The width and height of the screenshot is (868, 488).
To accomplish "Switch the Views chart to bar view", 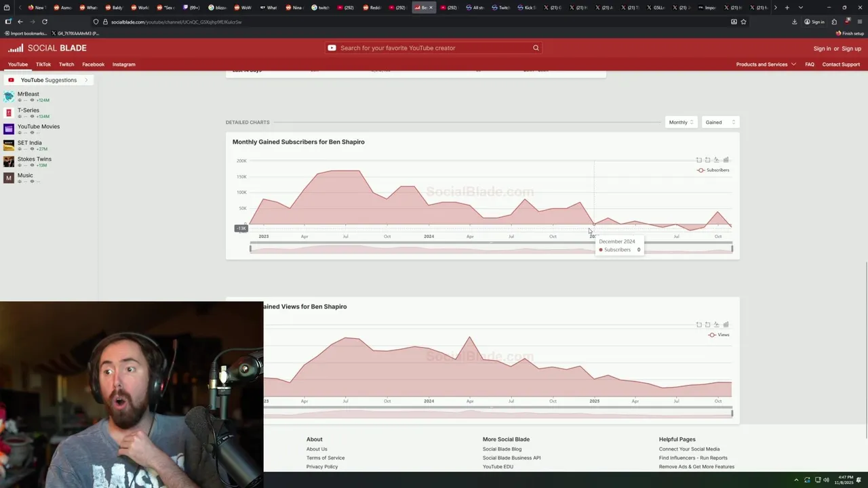I will click(726, 325).
